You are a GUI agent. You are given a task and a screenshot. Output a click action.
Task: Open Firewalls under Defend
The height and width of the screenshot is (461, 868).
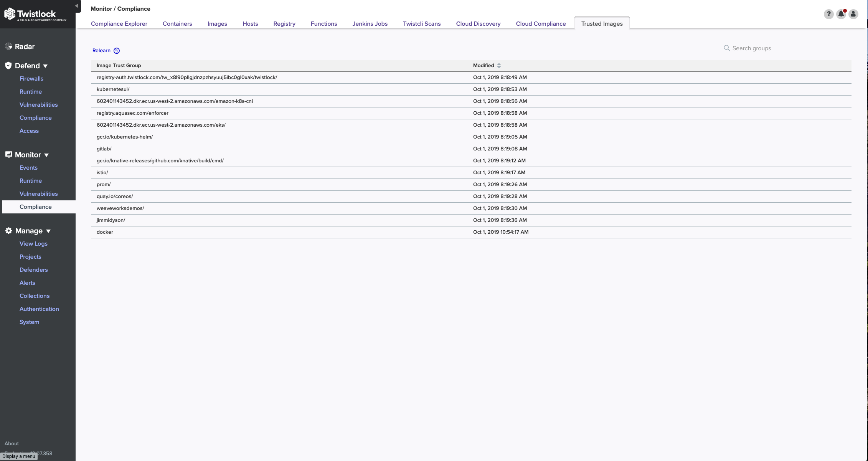(31, 79)
